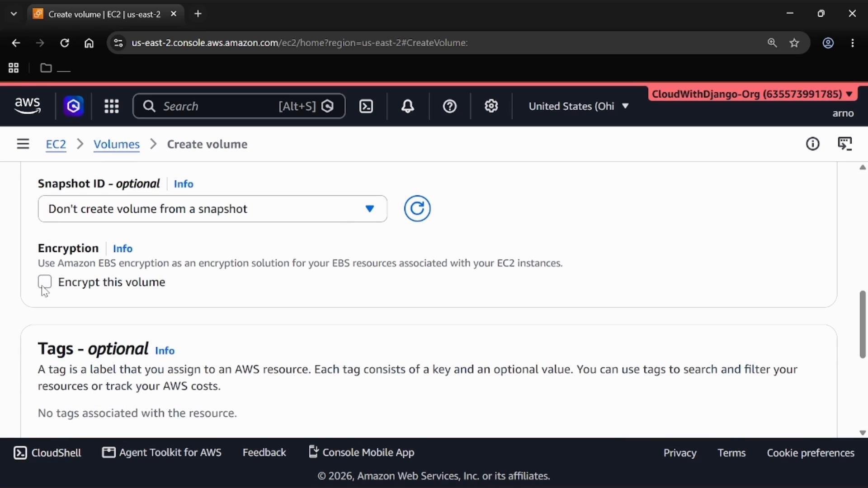Open the AWS services grid menu
The height and width of the screenshot is (488, 868).
pyautogui.click(x=111, y=106)
